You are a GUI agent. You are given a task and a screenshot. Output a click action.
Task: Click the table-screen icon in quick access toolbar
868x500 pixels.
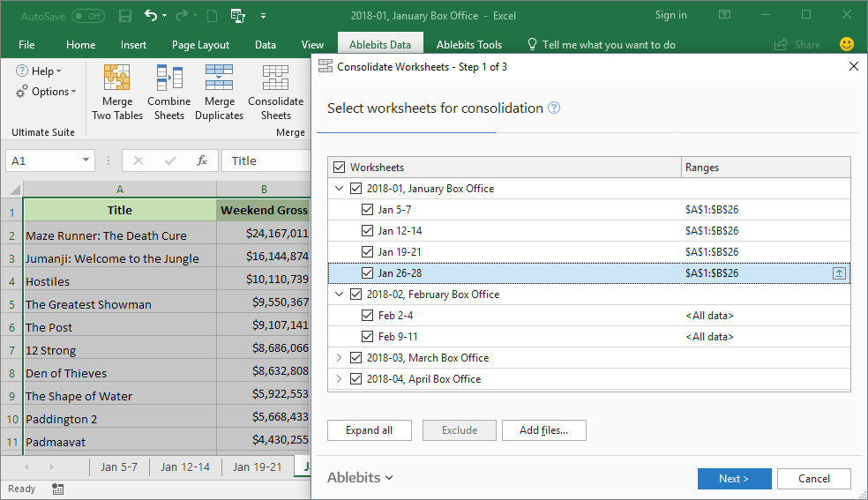tap(238, 16)
